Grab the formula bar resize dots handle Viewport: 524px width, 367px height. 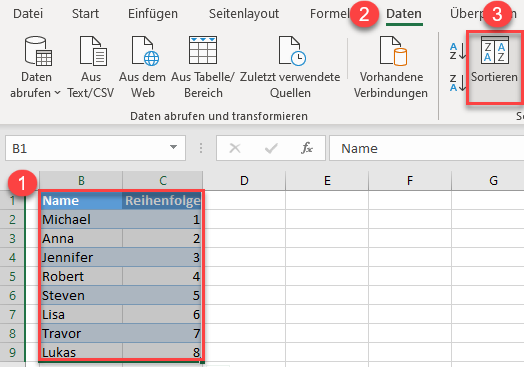201,148
